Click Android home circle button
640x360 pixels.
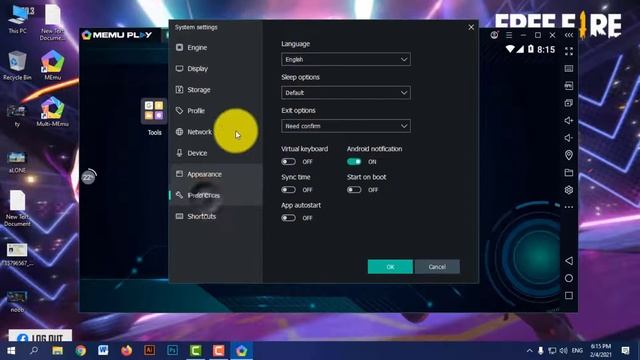[x=569, y=278]
